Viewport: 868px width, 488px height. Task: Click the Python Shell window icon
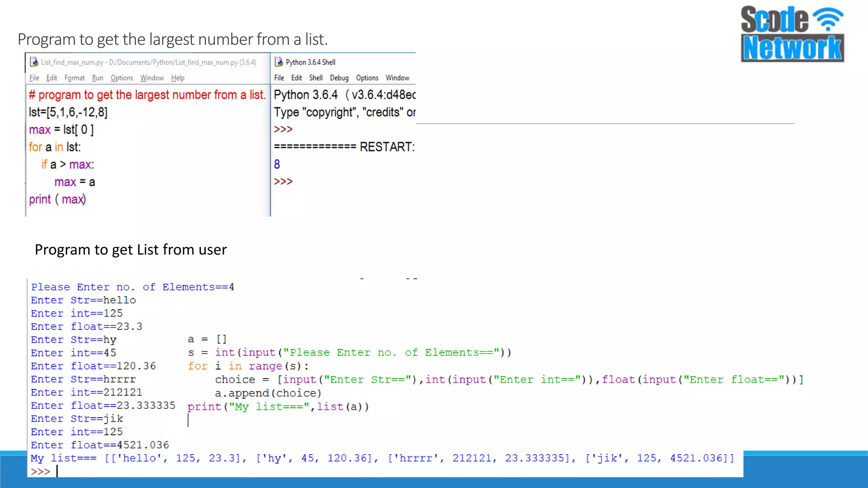click(278, 62)
